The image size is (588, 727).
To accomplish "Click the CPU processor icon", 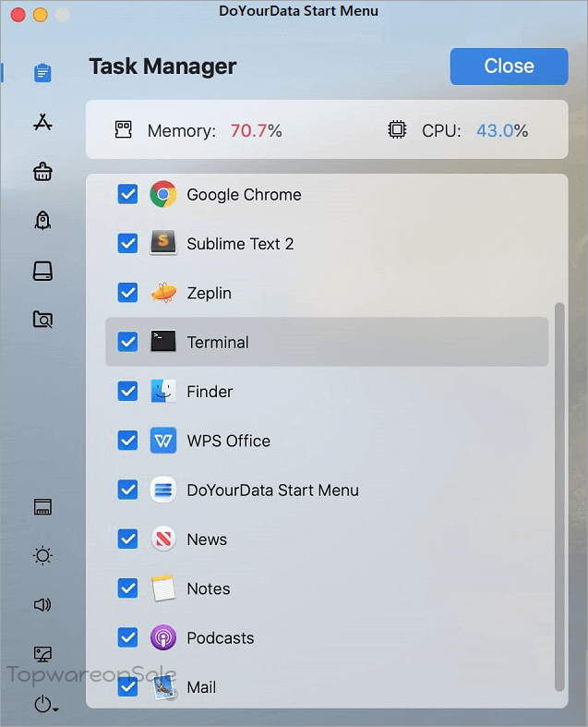I will [397, 130].
